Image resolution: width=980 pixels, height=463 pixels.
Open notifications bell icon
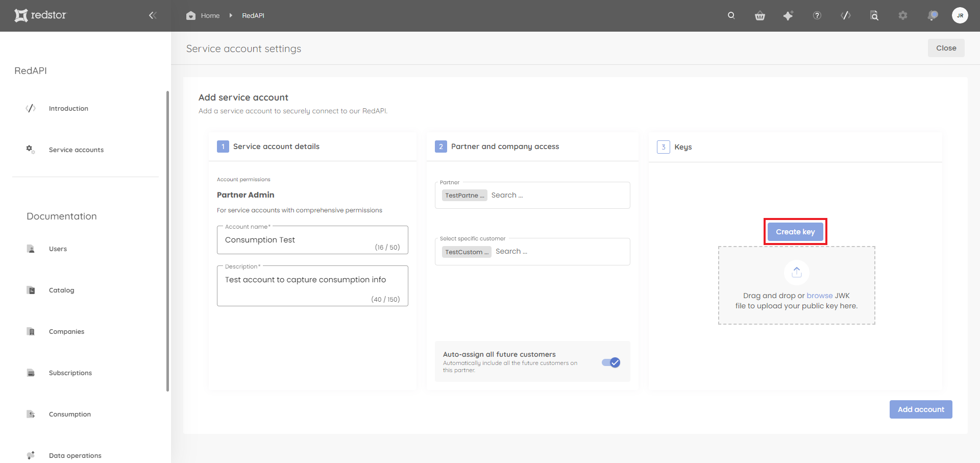click(933, 15)
